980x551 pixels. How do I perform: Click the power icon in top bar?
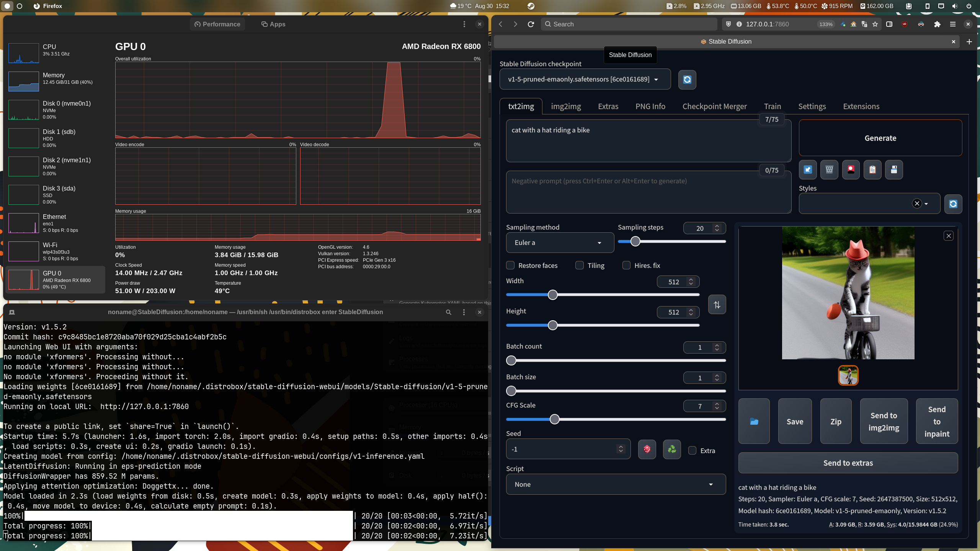tap(969, 6)
